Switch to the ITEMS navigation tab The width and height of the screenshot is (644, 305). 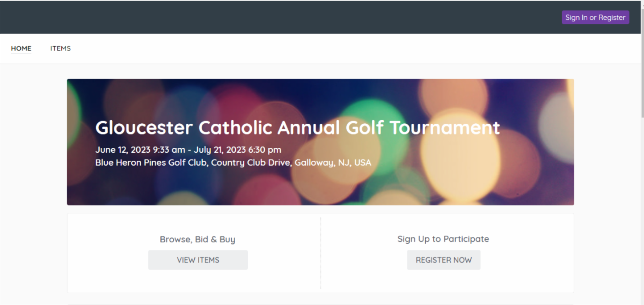[61, 48]
